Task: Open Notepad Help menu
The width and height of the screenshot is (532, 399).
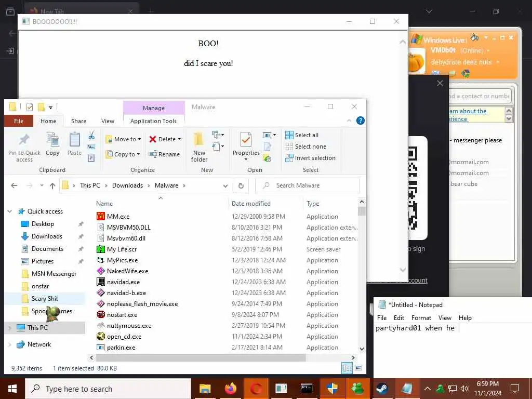Action: (465, 318)
